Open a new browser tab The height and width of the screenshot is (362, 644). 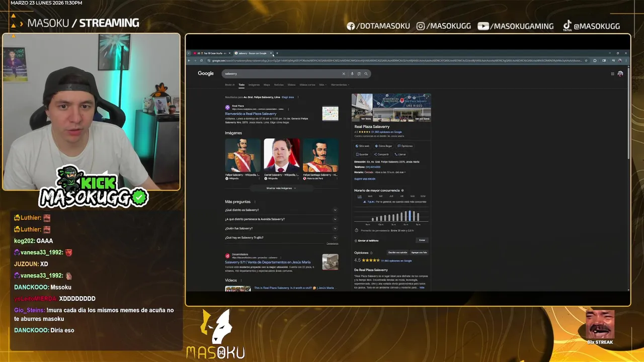pos(277,53)
